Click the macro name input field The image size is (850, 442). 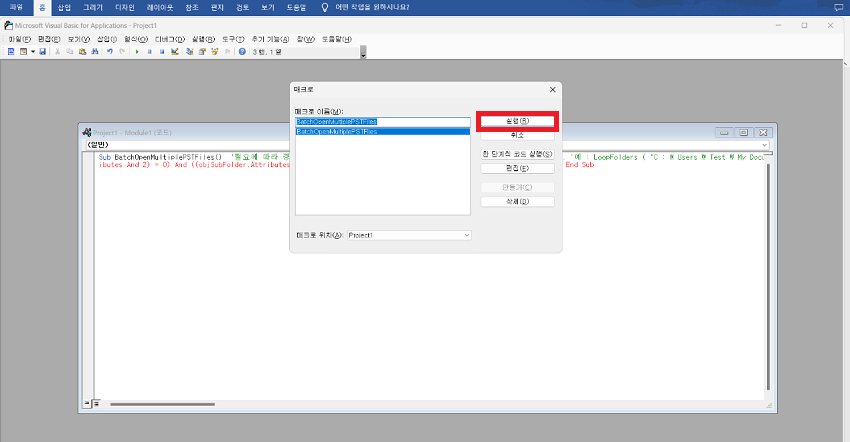(382, 121)
